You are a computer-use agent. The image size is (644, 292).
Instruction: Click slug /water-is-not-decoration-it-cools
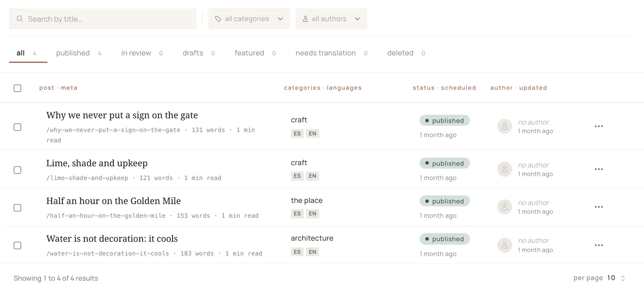click(108, 254)
